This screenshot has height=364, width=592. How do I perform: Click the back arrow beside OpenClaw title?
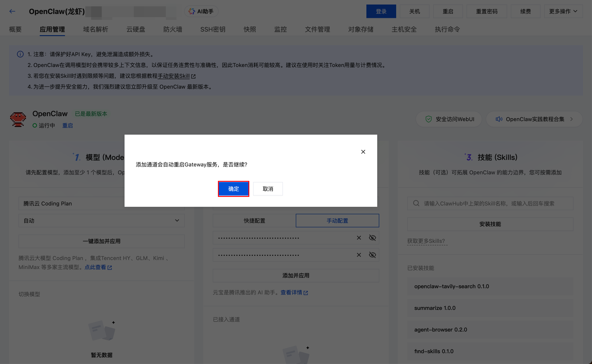click(x=12, y=11)
